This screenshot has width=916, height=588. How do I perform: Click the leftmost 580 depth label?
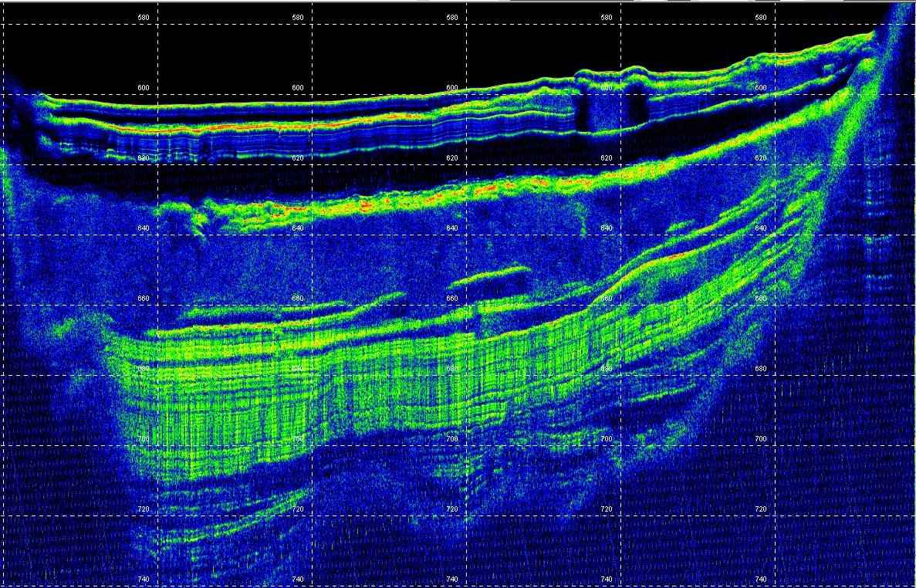pyautogui.click(x=144, y=17)
